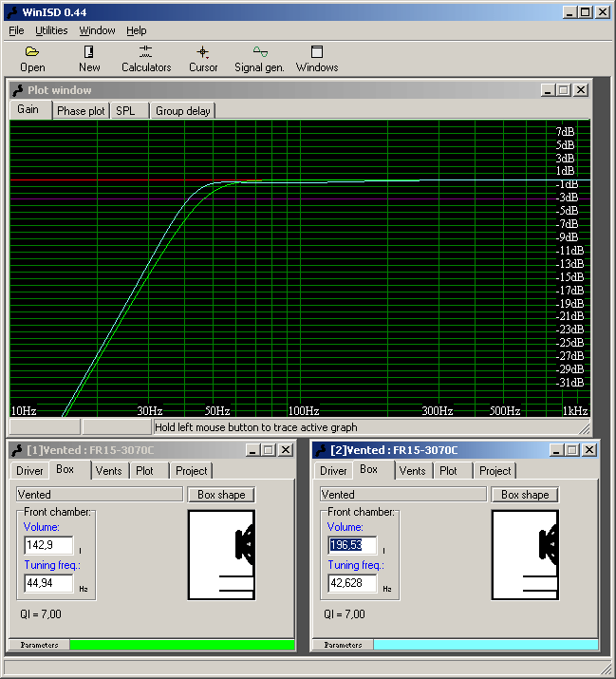Open the Windows toolbar item
The height and width of the screenshot is (679, 616).
(x=317, y=58)
